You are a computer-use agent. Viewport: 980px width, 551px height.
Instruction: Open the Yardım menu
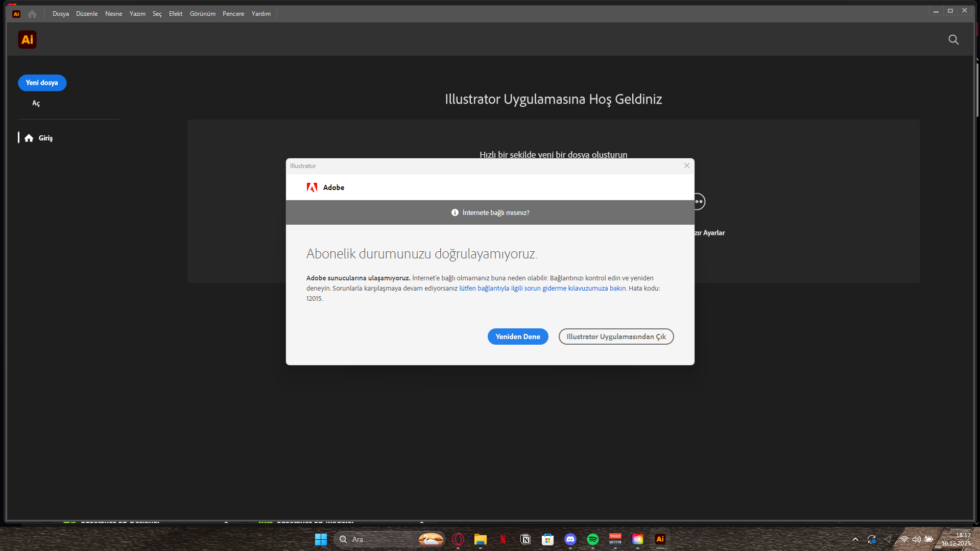coord(261,14)
